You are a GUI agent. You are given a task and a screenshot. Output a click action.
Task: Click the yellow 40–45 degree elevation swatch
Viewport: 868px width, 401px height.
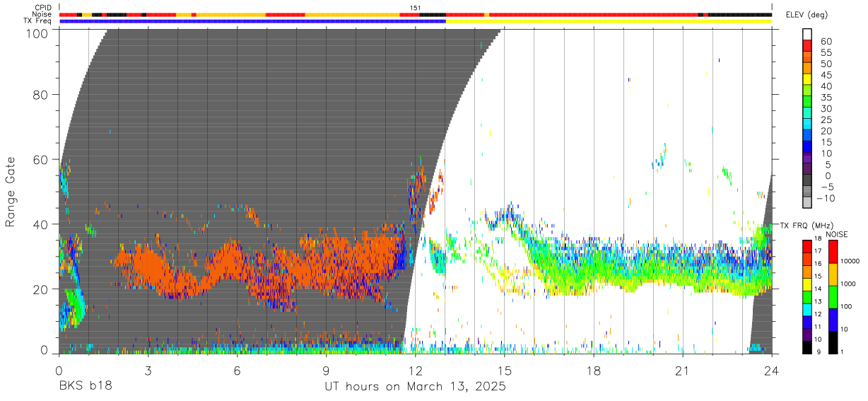pyautogui.click(x=807, y=79)
